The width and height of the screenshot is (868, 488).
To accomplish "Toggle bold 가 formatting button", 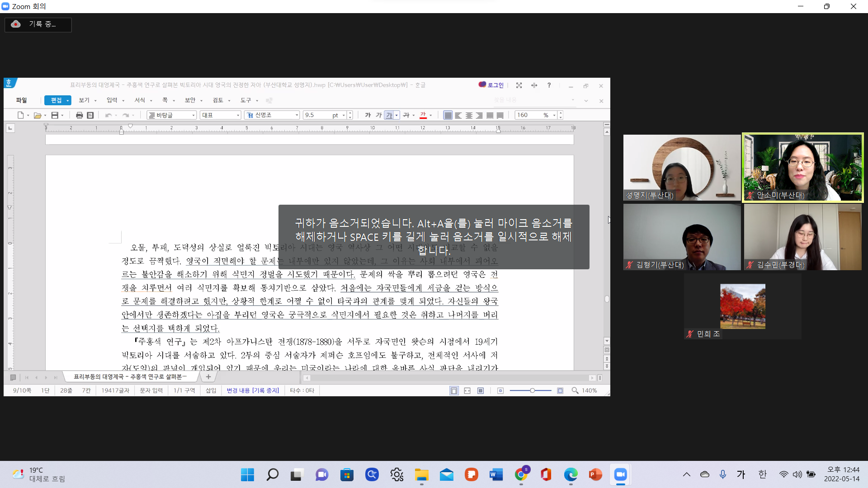I will [x=368, y=115].
